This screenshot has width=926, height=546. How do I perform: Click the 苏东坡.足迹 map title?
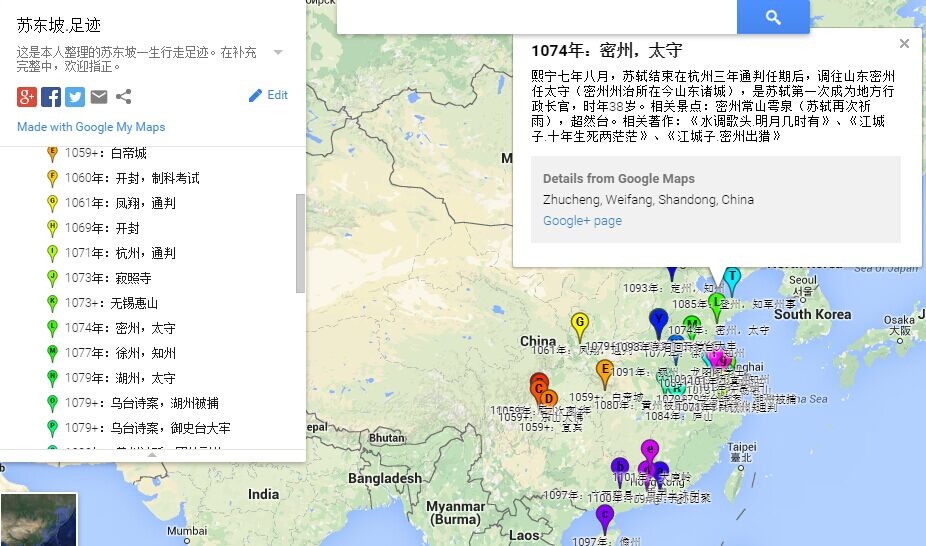[x=58, y=25]
